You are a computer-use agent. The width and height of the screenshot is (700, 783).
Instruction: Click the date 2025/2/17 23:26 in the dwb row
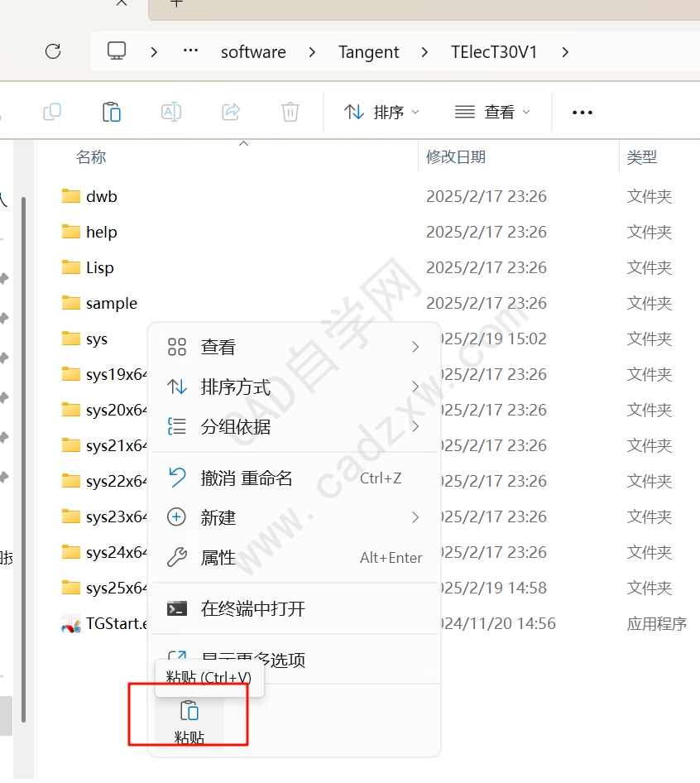click(487, 196)
